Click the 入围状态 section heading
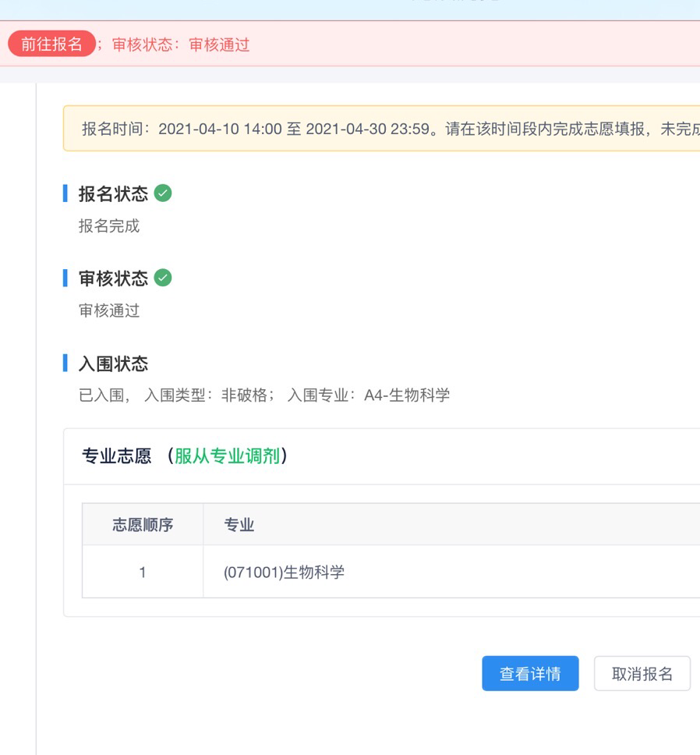The image size is (700, 755). 113,363
